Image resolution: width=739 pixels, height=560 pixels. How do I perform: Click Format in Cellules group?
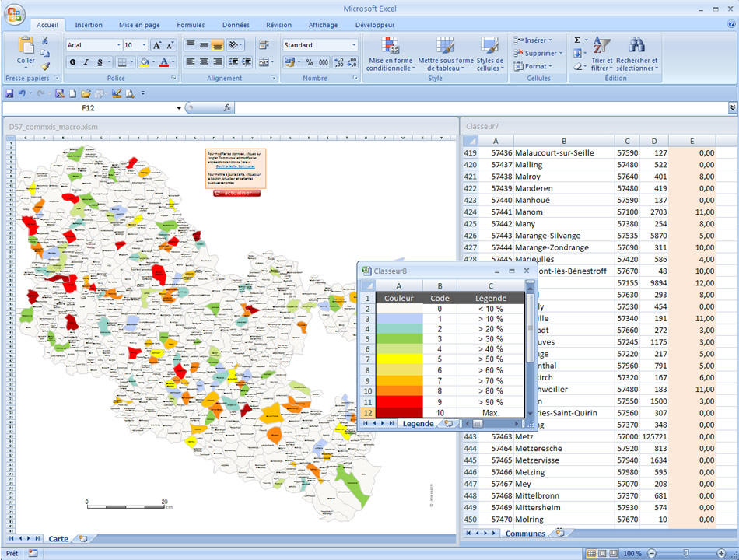point(533,66)
